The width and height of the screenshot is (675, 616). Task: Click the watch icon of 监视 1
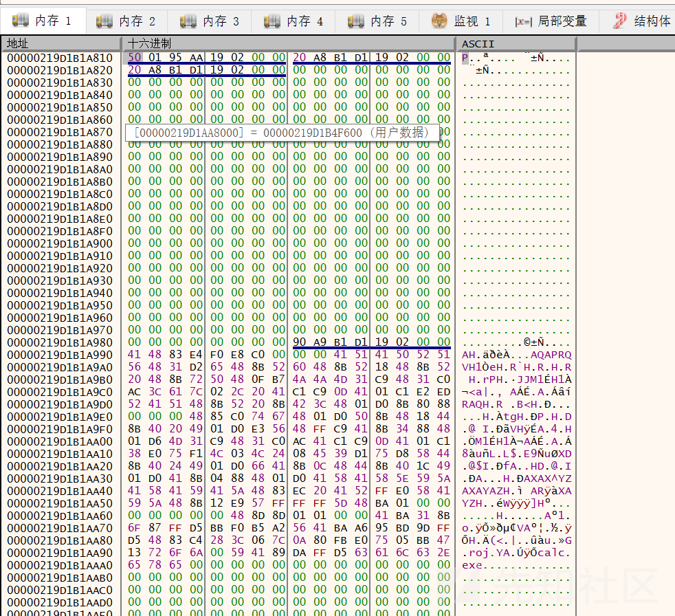[x=439, y=21]
